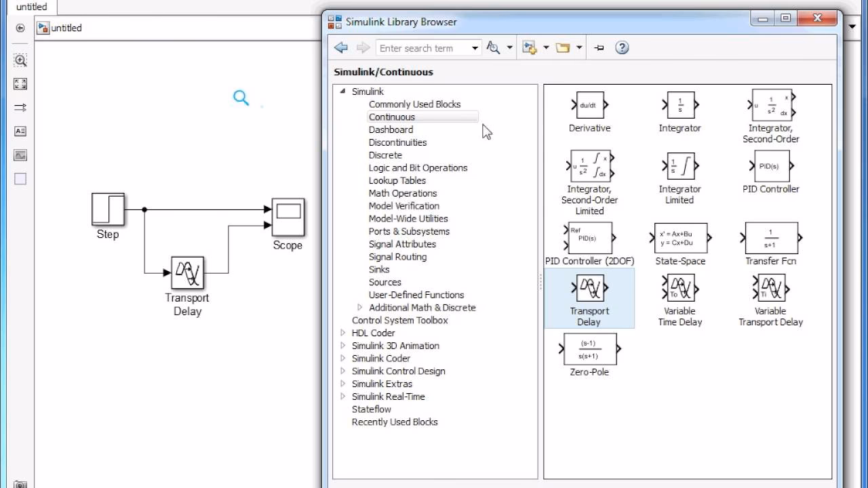Click the back navigation arrow in the Library Browser
This screenshot has height=488, width=868.
[340, 47]
